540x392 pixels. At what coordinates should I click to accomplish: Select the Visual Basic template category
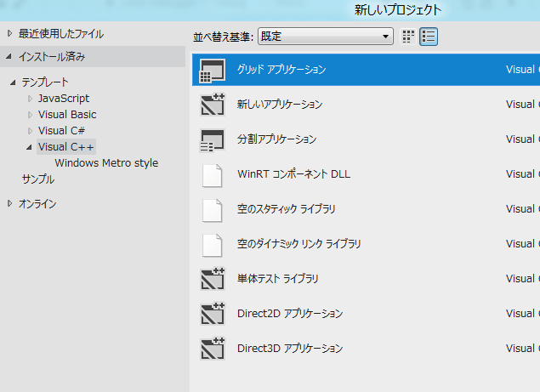tap(67, 115)
